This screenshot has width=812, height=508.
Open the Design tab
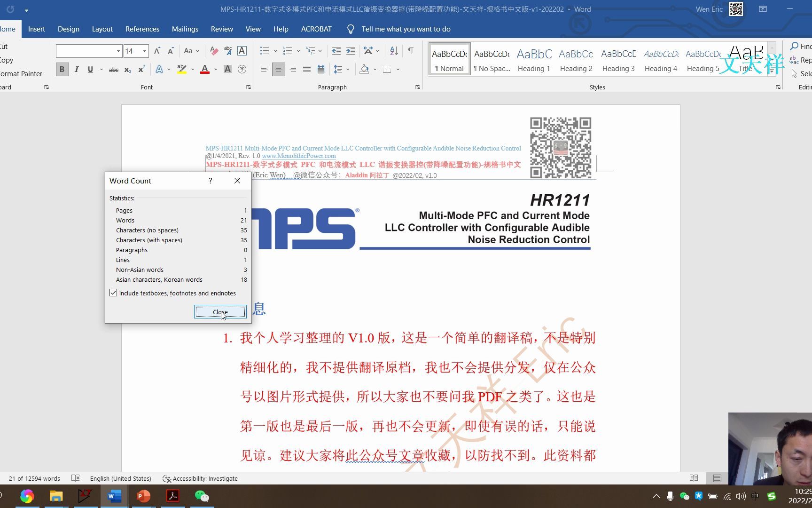tap(68, 29)
